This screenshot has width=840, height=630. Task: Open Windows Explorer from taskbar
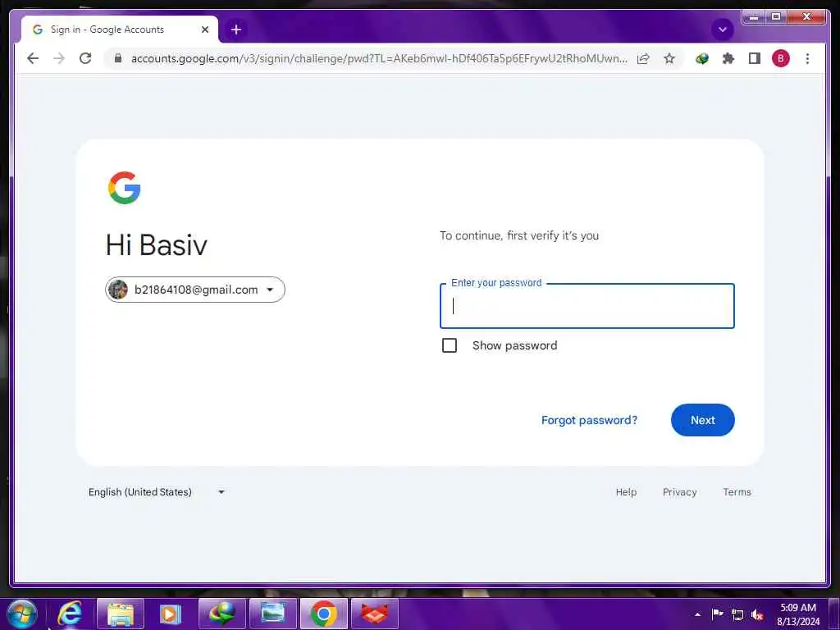click(121, 614)
